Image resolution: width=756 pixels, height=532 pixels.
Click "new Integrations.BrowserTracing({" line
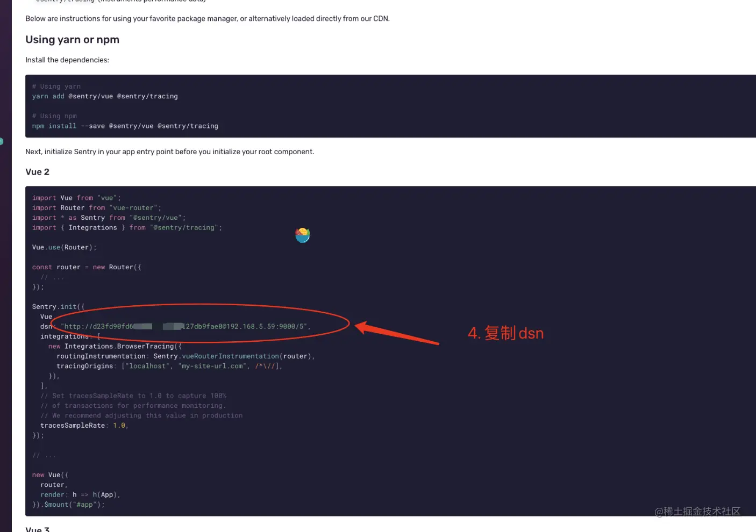coord(115,347)
